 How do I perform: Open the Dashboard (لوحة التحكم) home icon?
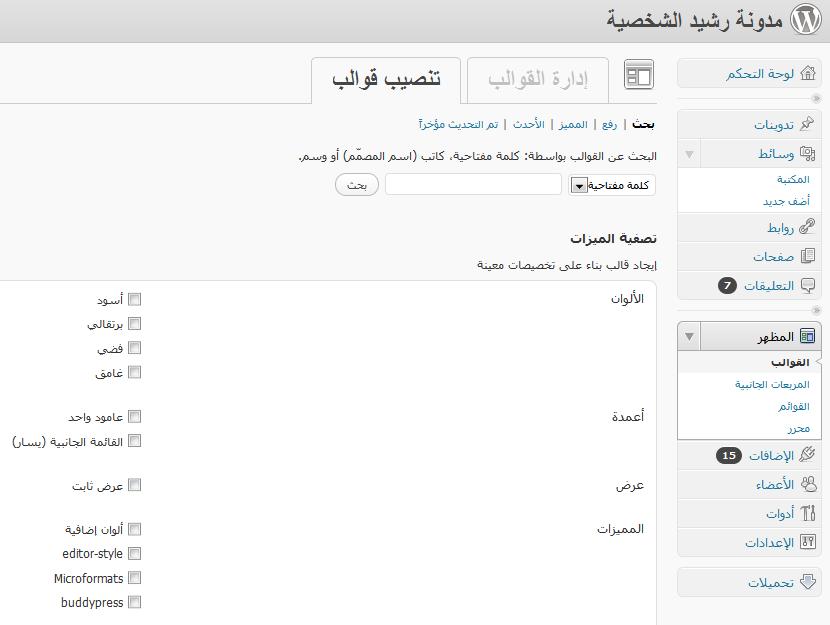point(807,74)
